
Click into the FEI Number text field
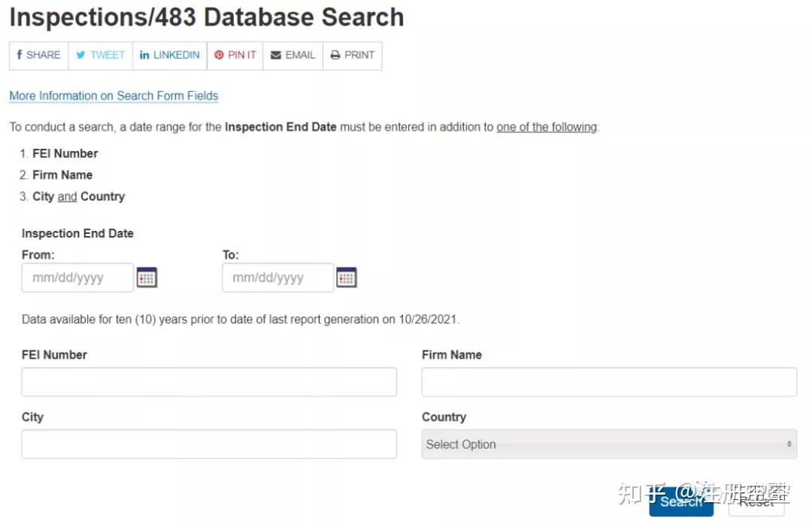coord(209,382)
